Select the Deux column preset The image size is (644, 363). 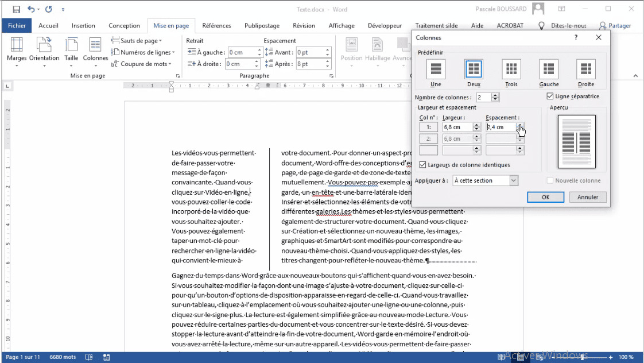point(474,73)
